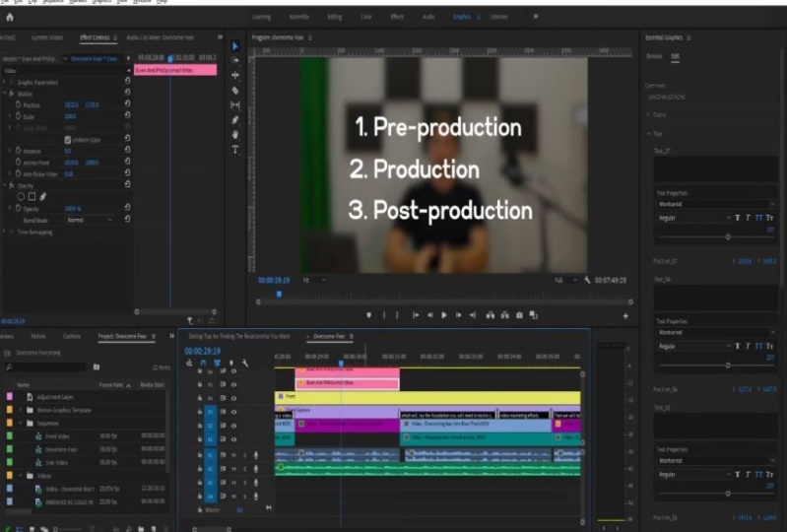This screenshot has width=787, height=532.
Task: Click the Home icon
Action: click(10, 17)
